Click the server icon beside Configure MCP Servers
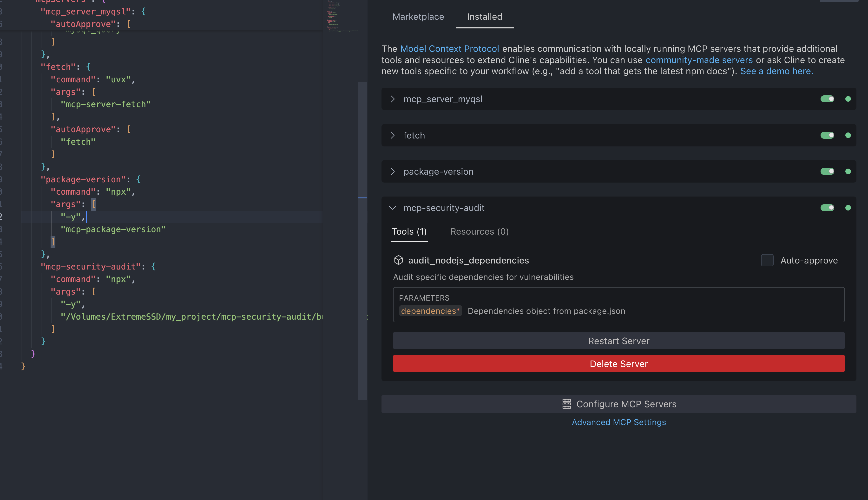This screenshot has height=500, width=868. point(566,404)
